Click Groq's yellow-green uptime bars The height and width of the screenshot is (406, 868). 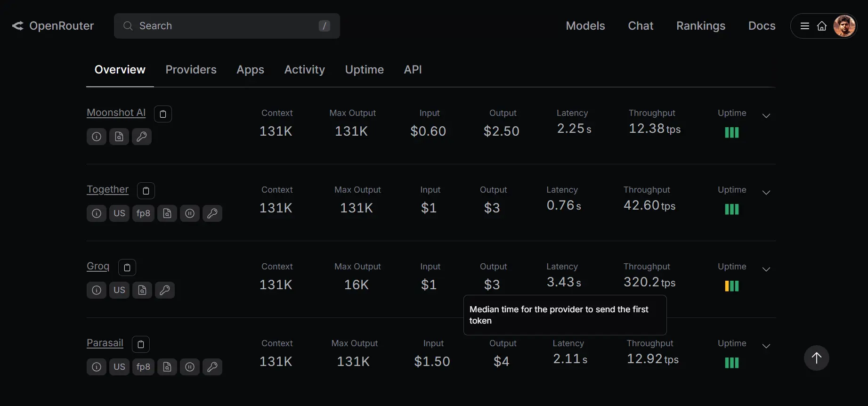[x=731, y=286]
